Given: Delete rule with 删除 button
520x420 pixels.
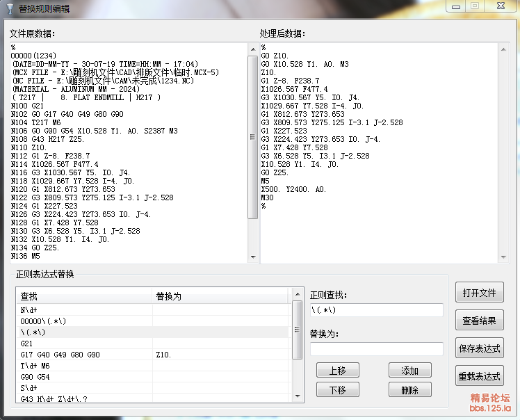Looking at the screenshot, I should coord(410,390).
